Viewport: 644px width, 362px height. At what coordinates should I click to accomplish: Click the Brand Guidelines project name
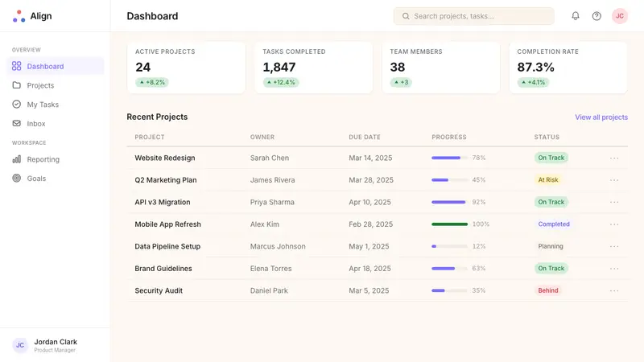coord(163,269)
